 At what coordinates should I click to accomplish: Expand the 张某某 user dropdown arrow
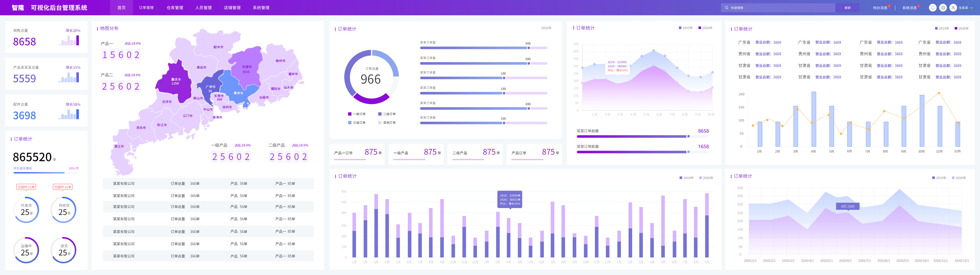click(x=972, y=8)
